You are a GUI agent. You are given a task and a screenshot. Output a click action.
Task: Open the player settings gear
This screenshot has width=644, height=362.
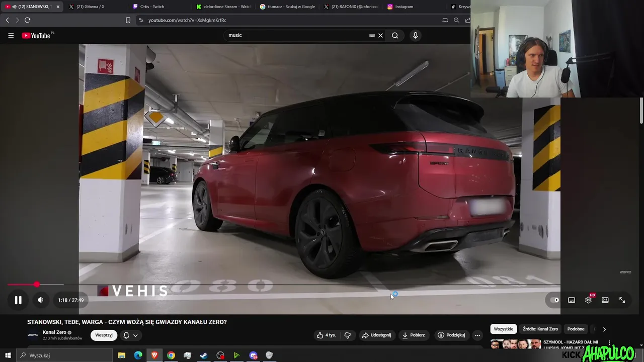[588, 300]
